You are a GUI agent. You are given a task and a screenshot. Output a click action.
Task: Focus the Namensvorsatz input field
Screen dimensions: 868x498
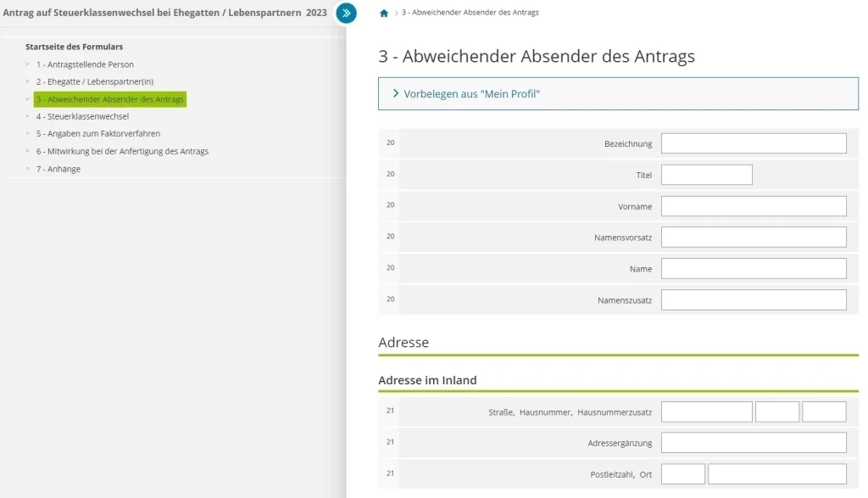754,237
